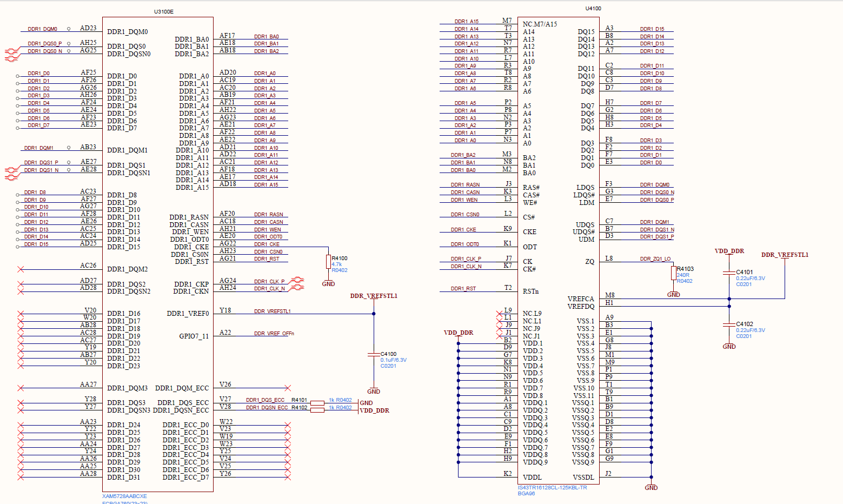Select pin number M8 on U4100
Image resolution: width=843 pixels, height=504 pixels.
coord(609,295)
